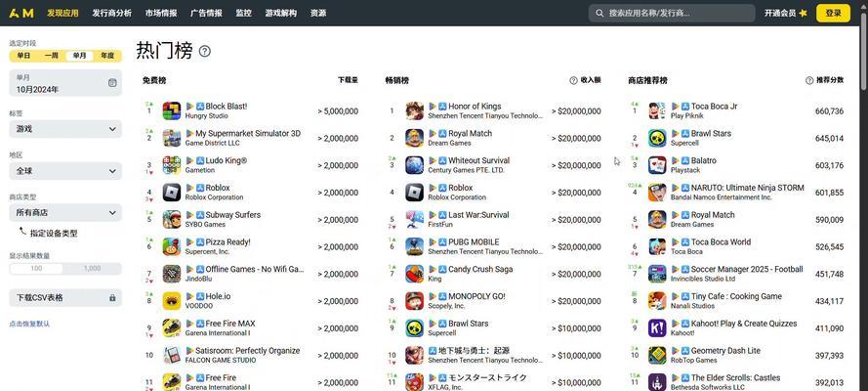Select the 单日 time period
868x391 pixels.
pyautogui.click(x=23, y=56)
